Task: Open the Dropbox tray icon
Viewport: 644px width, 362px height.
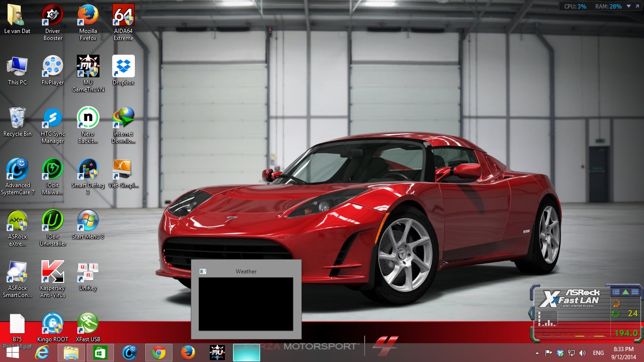Action: click(560, 353)
